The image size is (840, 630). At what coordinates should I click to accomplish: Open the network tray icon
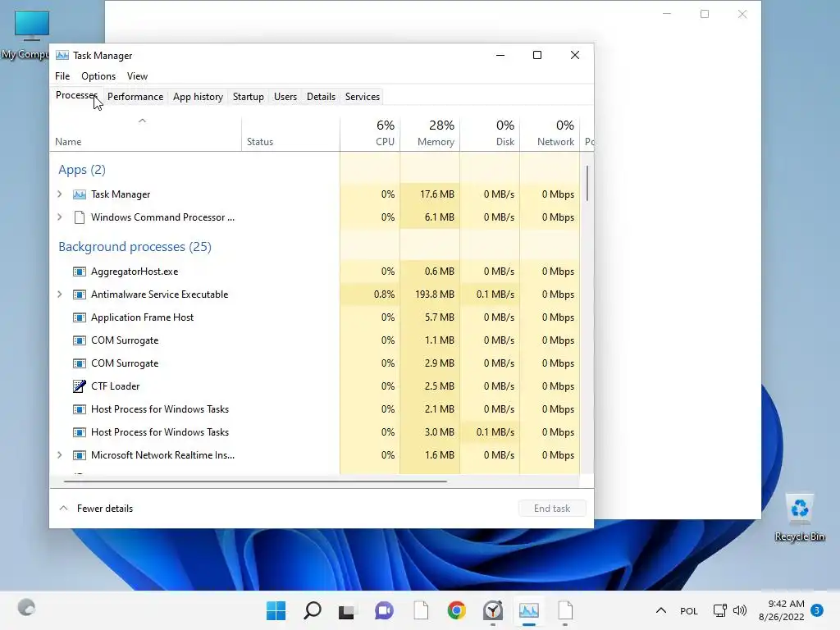720,610
